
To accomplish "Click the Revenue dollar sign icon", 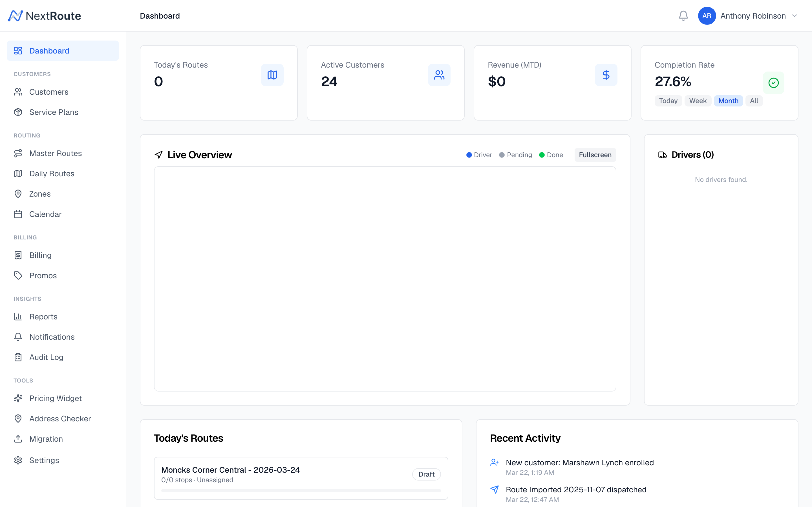I will pyautogui.click(x=606, y=75).
